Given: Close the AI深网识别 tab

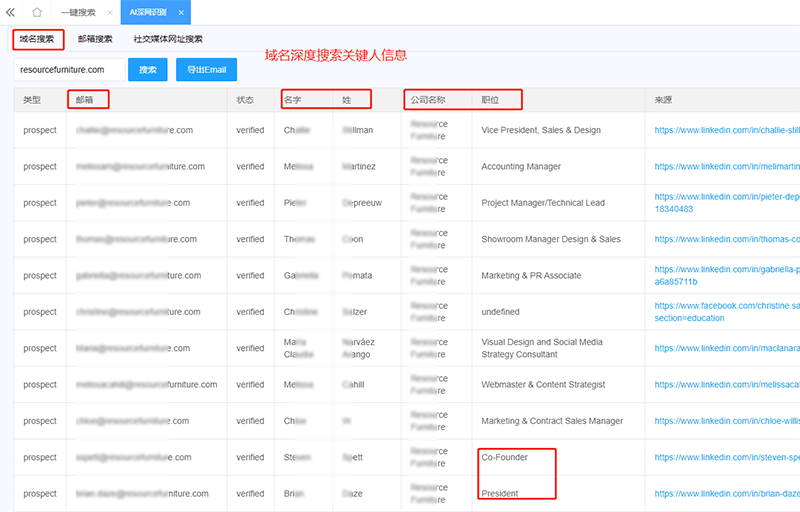Looking at the screenshot, I should [x=181, y=13].
